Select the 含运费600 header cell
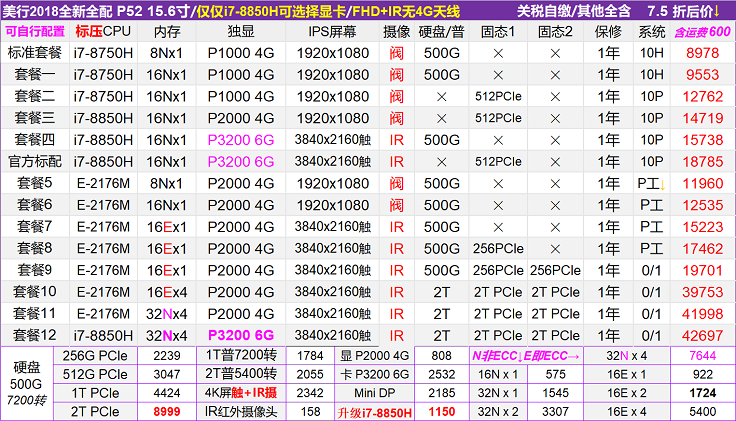 pos(701,31)
